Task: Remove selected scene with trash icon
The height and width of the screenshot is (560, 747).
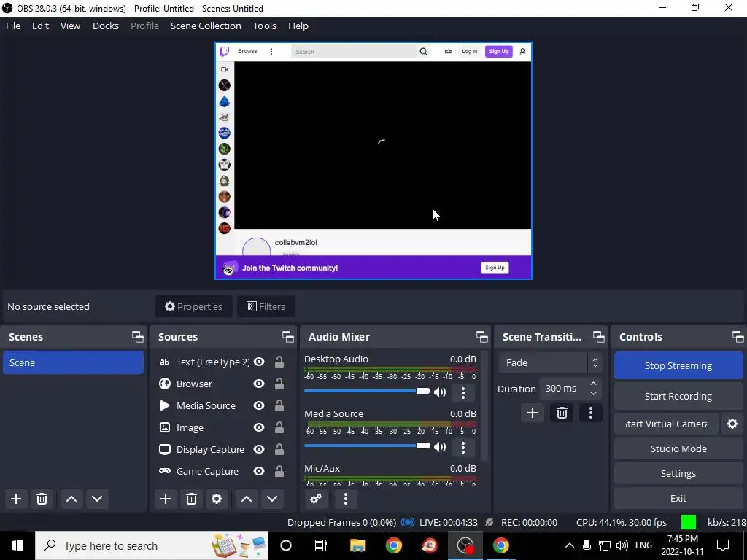Action: [x=42, y=499]
